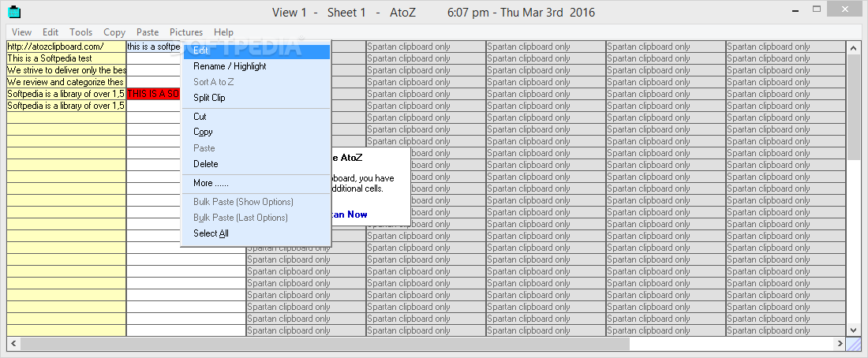868x358 pixels.
Task: Select the 'We strive to deliver' cell
Action: coord(66,70)
